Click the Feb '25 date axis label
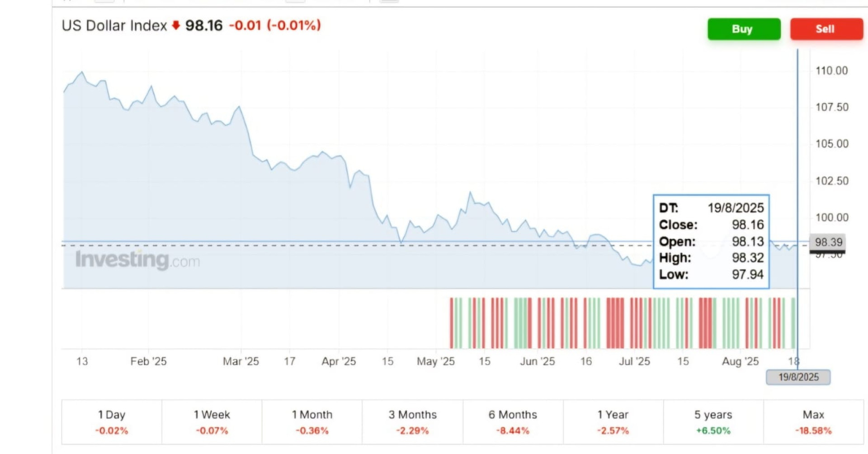868x454 pixels. tap(148, 361)
